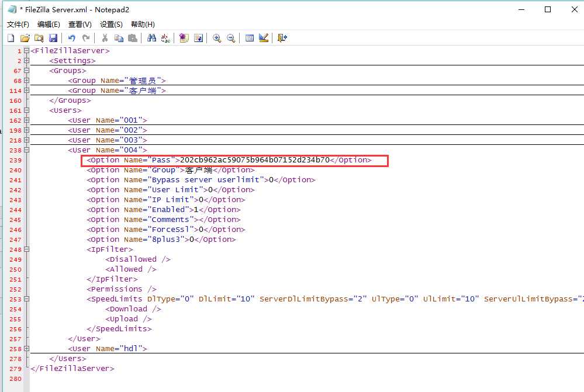Click the DlLimit="10" attribute on line 253
Screen dimensions: 584x392
point(226,299)
